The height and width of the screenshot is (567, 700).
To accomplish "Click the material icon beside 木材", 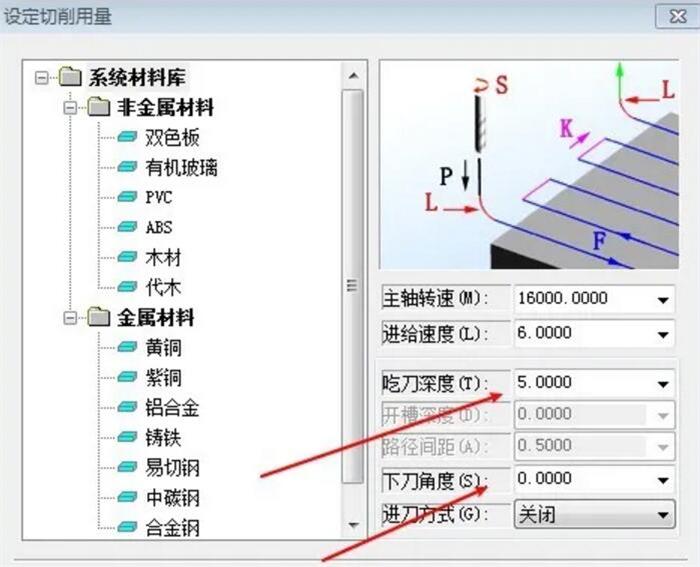I will point(127,257).
